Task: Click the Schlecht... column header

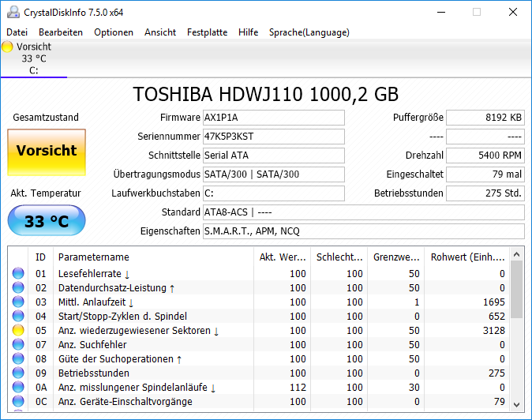Action: 339,257
